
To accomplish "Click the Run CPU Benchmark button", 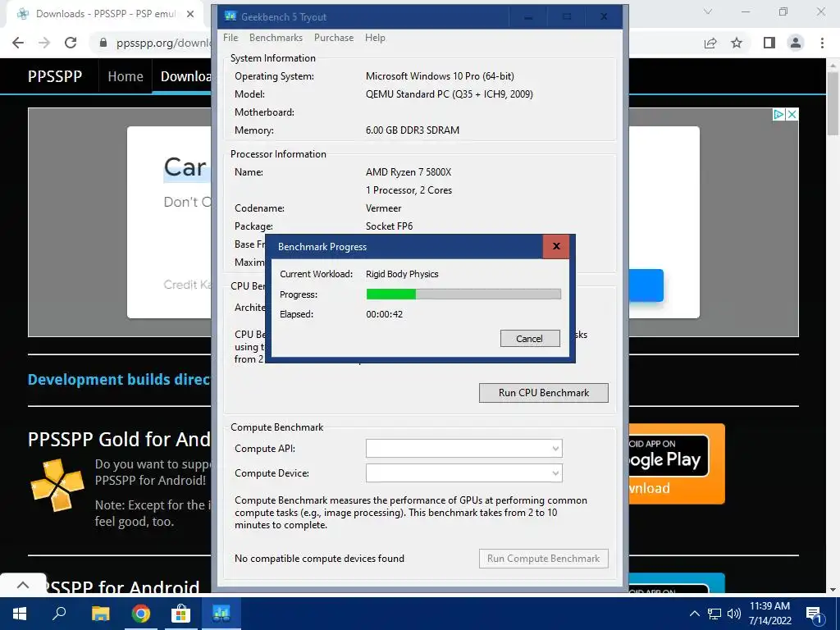I will tap(544, 393).
